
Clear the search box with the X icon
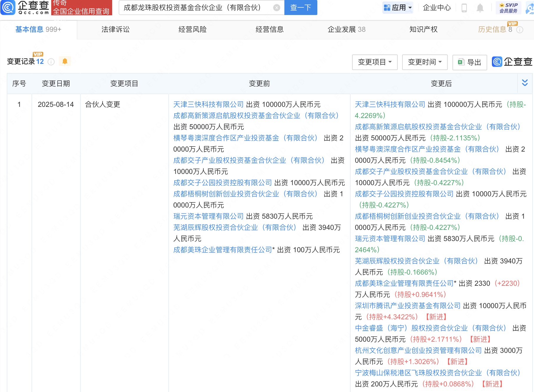[276, 8]
